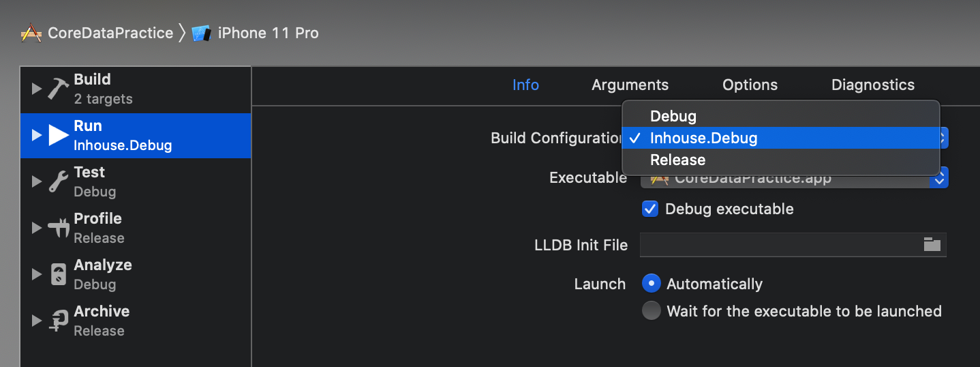Switch to the Options tab
This screenshot has width=980, height=367.
(x=750, y=85)
